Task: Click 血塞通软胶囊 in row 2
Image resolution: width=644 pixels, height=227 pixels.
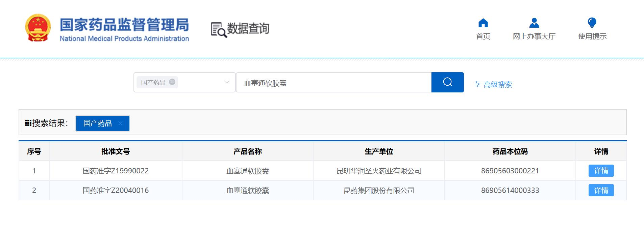Action: (248, 191)
